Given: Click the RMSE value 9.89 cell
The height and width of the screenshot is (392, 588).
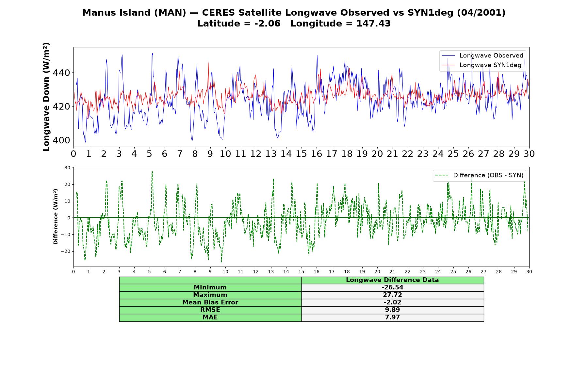Looking at the screenshot, I should (392, 310).
